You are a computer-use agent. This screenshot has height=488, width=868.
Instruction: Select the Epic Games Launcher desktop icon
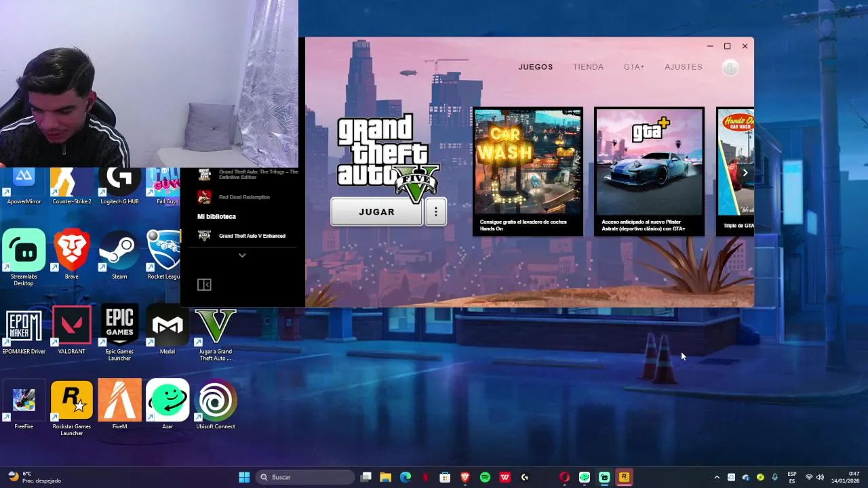[x=119, y=333]
